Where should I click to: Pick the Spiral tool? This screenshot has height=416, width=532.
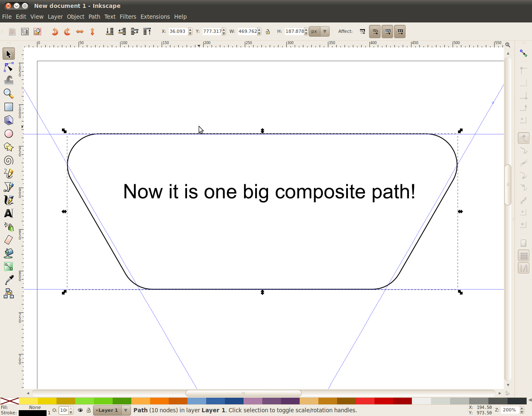[9, 160]
